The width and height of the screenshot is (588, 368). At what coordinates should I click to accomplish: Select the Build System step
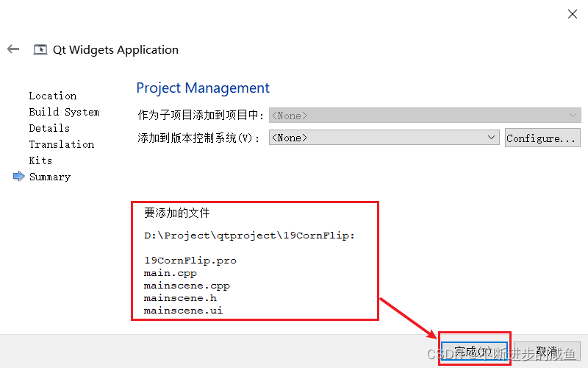pos(64,112)
